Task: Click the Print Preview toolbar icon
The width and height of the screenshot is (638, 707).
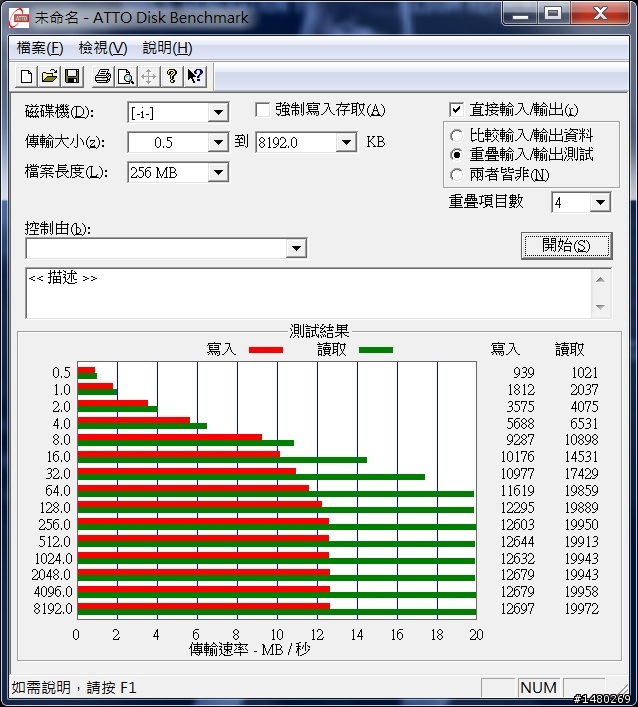Action: (125, 76)
